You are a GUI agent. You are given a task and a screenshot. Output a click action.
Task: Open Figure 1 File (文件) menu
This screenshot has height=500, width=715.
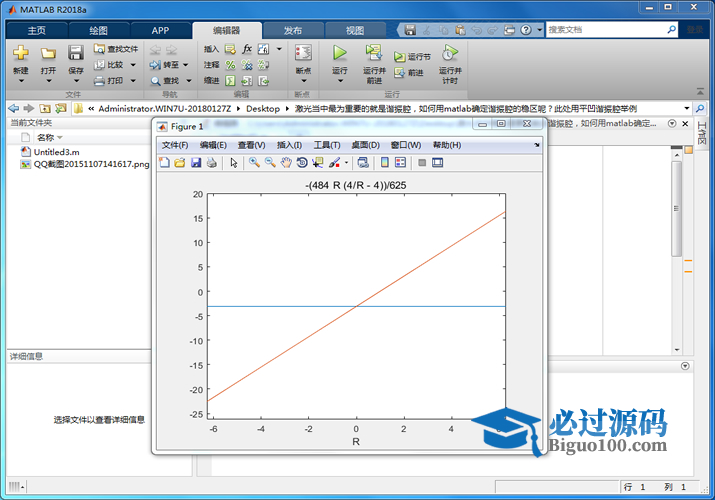[x=175, y=145]
